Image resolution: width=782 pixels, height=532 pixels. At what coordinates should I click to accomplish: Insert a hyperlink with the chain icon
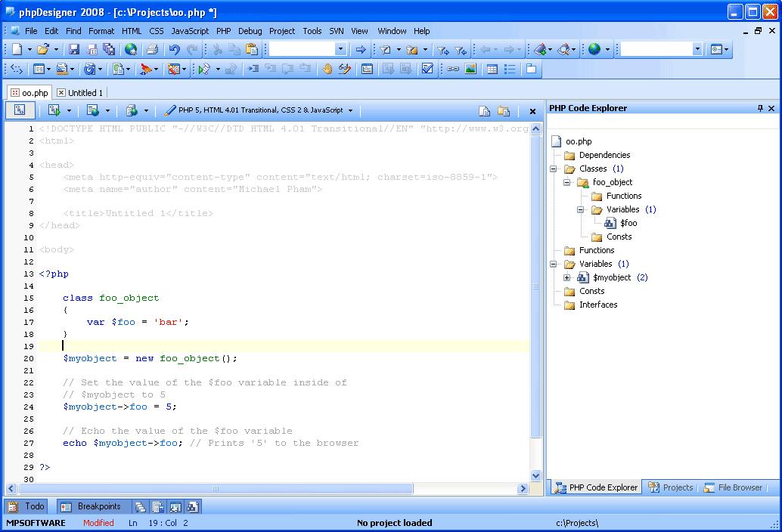(x=453, y=69)
